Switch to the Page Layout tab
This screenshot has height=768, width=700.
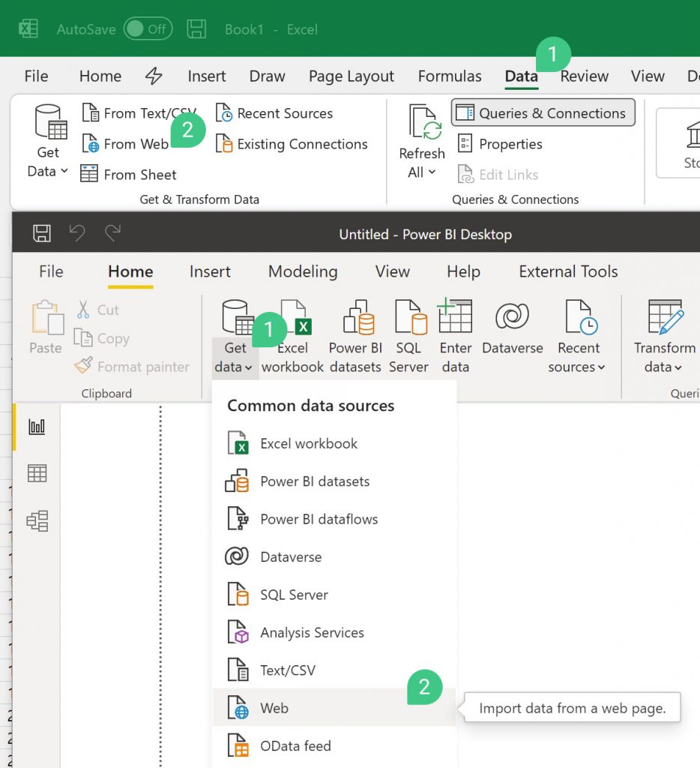click(x=351, y=76)
